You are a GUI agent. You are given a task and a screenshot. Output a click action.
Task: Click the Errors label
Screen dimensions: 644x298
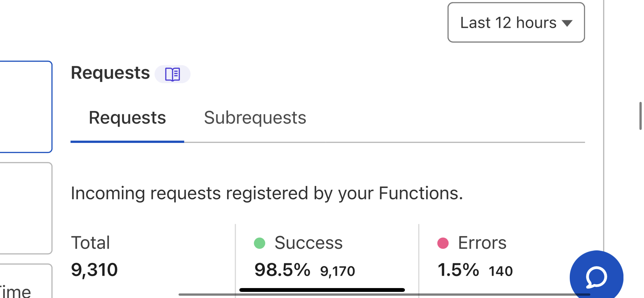point(482,243)
